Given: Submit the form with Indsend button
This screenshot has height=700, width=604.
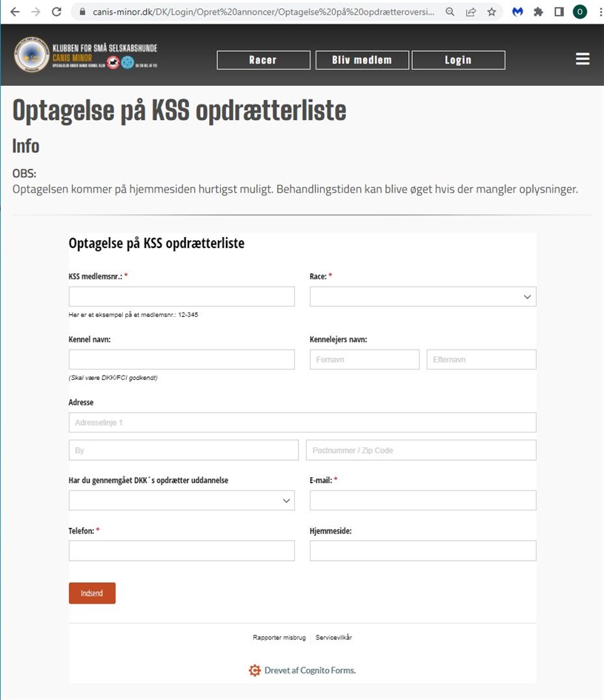Looking at the screenshot, I should [92, 593].
